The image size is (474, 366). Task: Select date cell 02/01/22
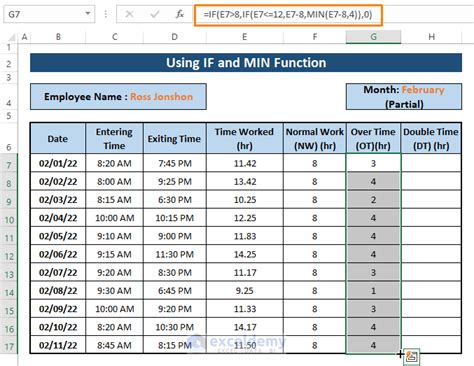point(58,163)
